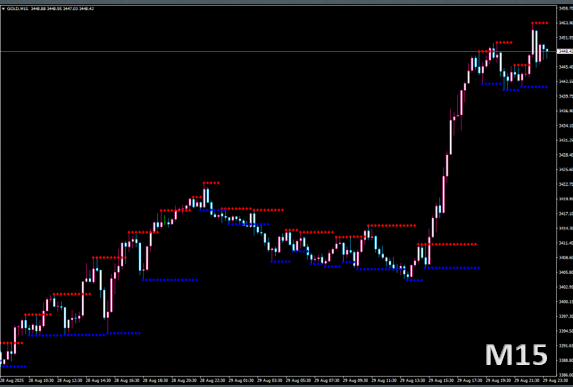Screen dimensions: 573x387
Task: Click the blue dotted support line under the 28 Aug 16:30 candle
Action: [170, 280]
